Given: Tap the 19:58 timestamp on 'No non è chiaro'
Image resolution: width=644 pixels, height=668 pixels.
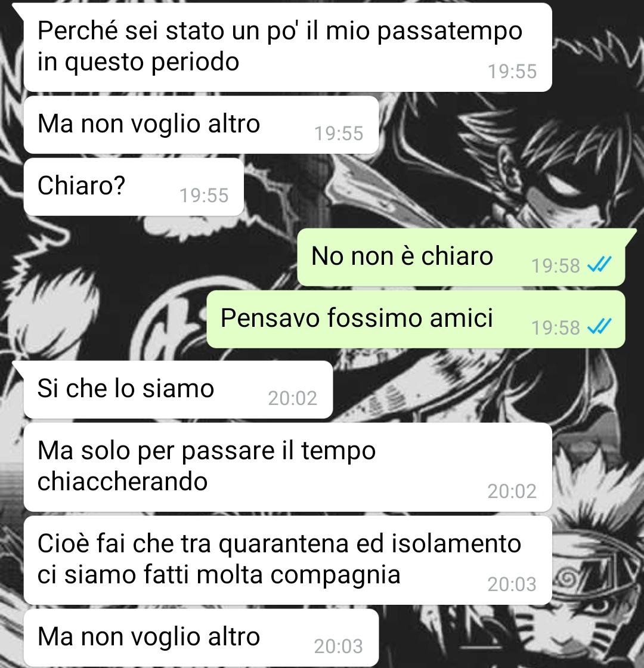Looking at the screenshot, I should pos(555,266).
